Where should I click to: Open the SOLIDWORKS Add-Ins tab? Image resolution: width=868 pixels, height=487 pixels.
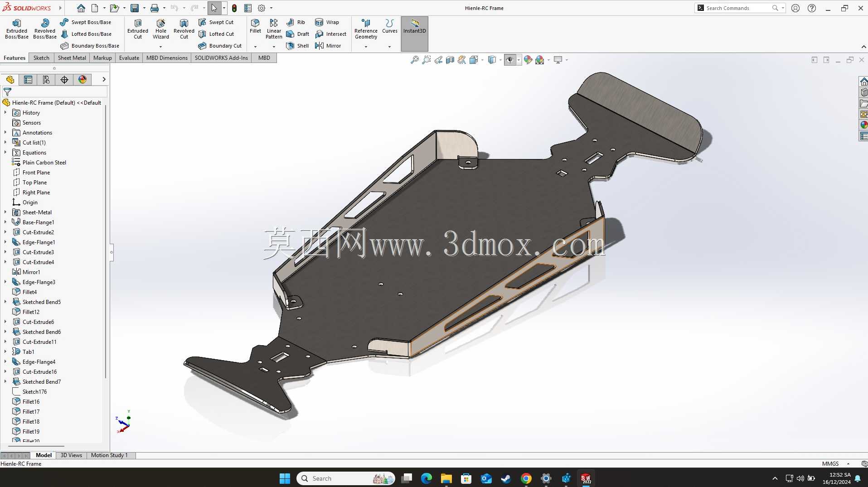pyautogui.click(x=221, y=58)
